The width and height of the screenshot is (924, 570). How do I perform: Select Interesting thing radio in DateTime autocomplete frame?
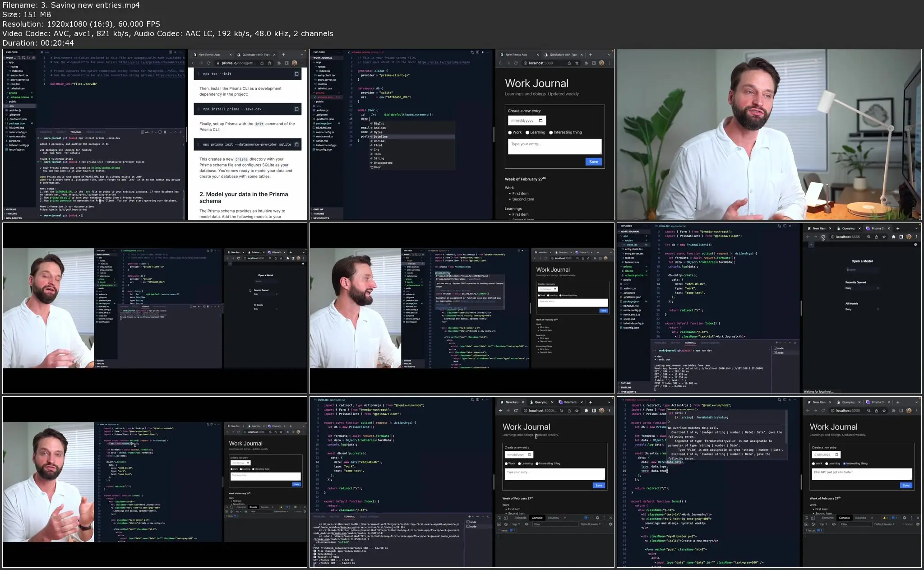[551, 133]
